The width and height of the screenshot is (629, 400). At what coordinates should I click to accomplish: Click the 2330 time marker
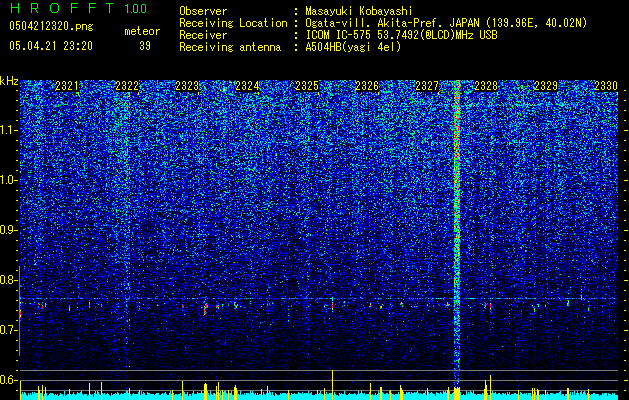pos(606,86)
